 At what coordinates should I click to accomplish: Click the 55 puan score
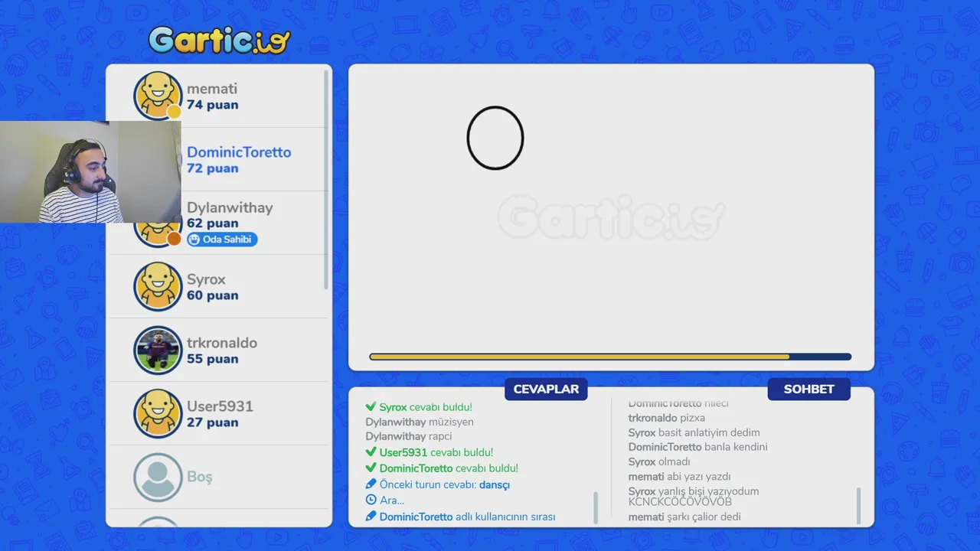point(212,359)
